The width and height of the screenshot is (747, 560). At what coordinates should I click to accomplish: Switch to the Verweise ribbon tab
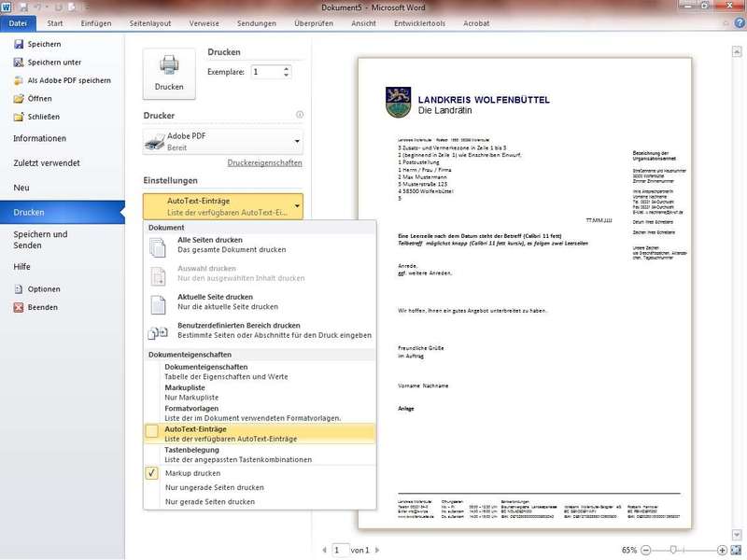coord(204,23)
